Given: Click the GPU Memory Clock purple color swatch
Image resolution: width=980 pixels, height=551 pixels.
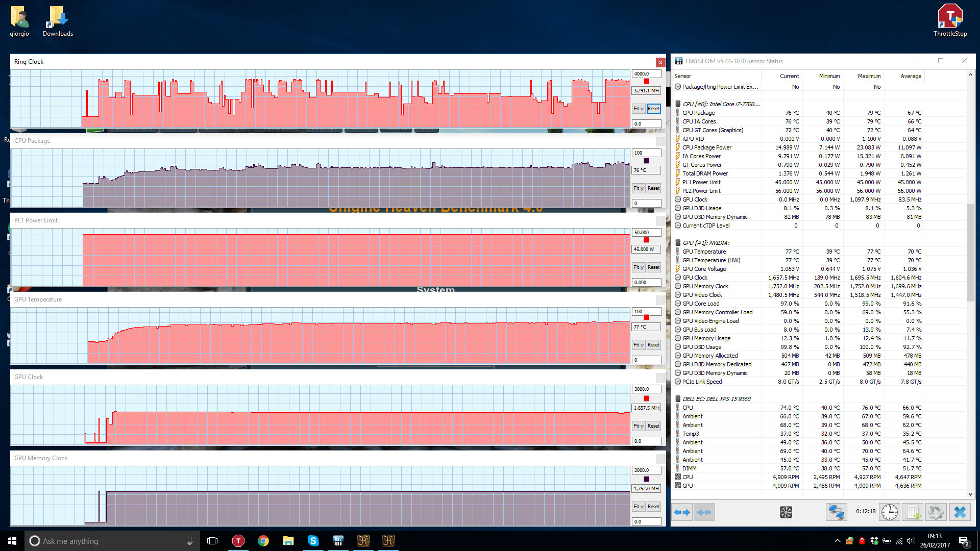Looking at the screenshot, I should [x=646, y=479].
